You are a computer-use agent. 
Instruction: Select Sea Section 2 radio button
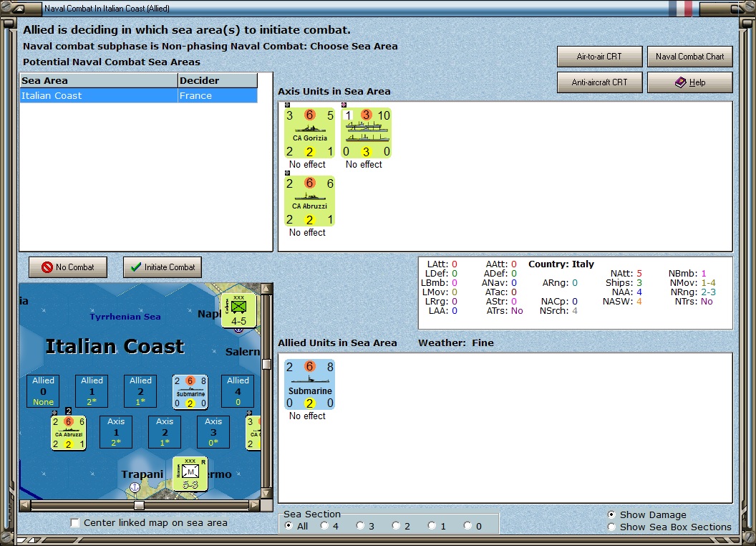point(396,526)
